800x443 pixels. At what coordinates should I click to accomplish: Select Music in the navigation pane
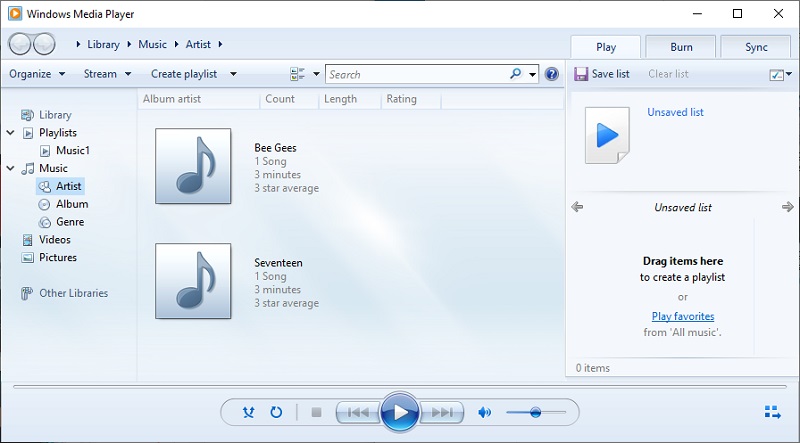53,168
